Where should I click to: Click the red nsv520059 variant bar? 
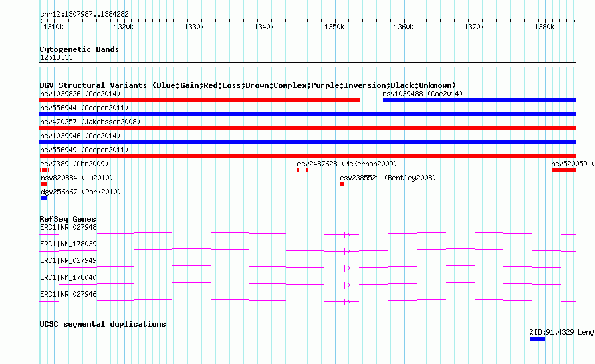pyautogui.click(x=564, y=170)
